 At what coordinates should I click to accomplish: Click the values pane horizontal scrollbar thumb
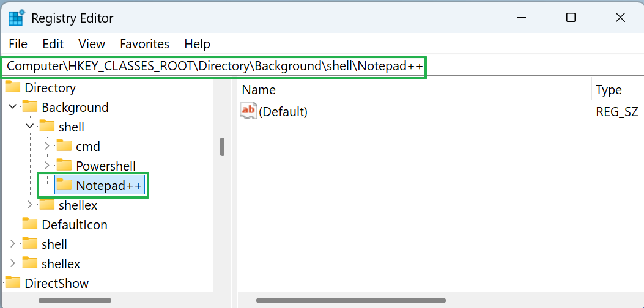(351, 301)
